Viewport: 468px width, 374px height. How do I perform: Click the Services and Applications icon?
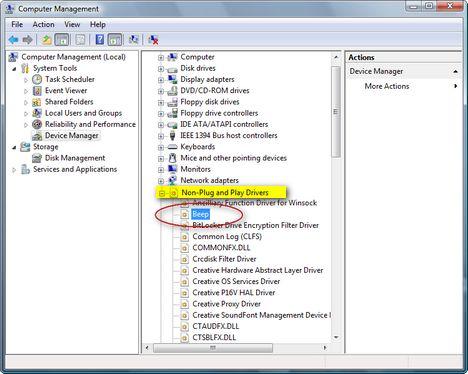[25, 169]
